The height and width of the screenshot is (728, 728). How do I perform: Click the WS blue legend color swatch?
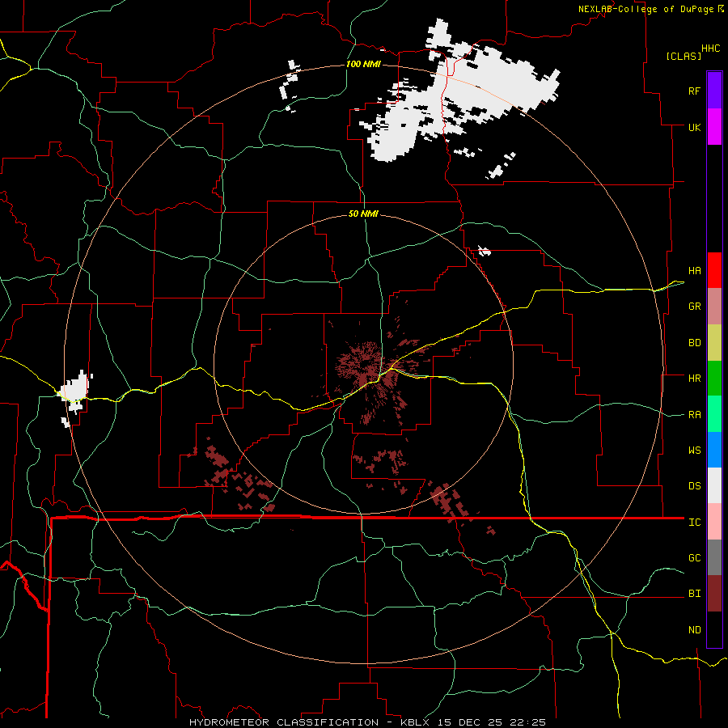coord(714,450)
